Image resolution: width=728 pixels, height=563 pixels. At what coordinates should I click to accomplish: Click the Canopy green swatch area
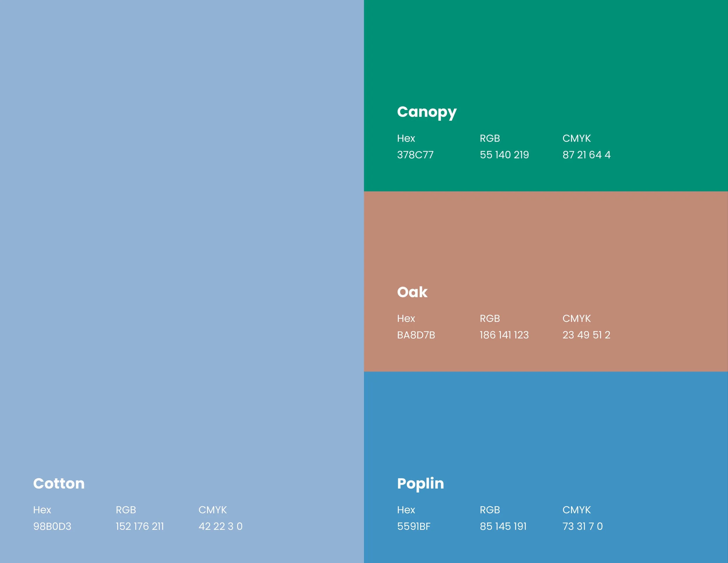546,50
